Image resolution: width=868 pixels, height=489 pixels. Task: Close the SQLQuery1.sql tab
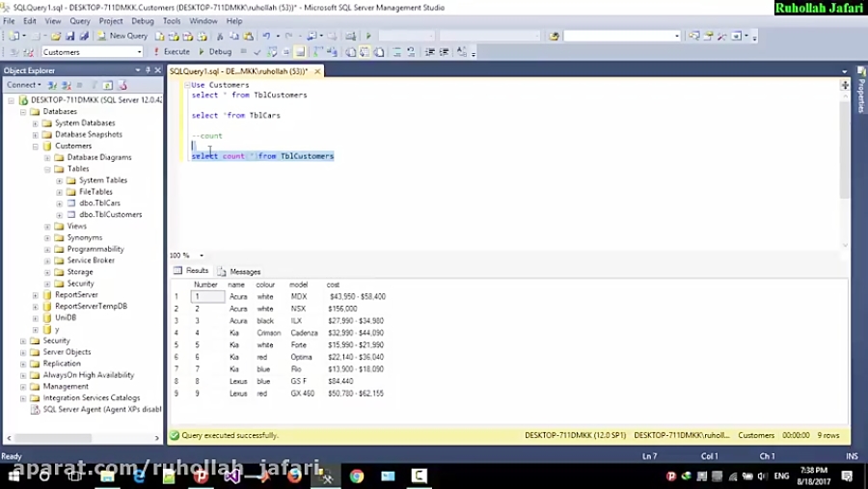point(317,71)
